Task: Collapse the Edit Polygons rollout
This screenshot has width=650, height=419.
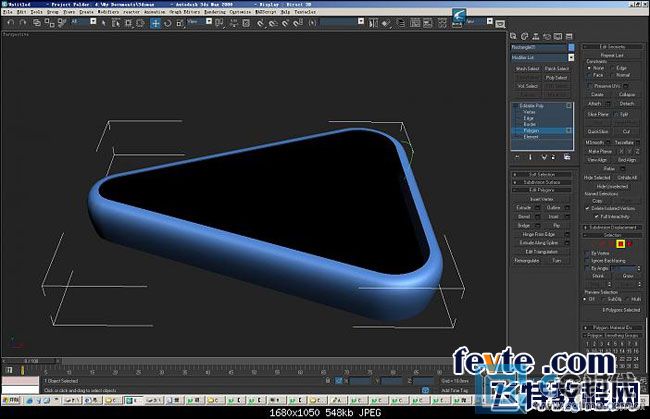Action: (x=541, y=190)
